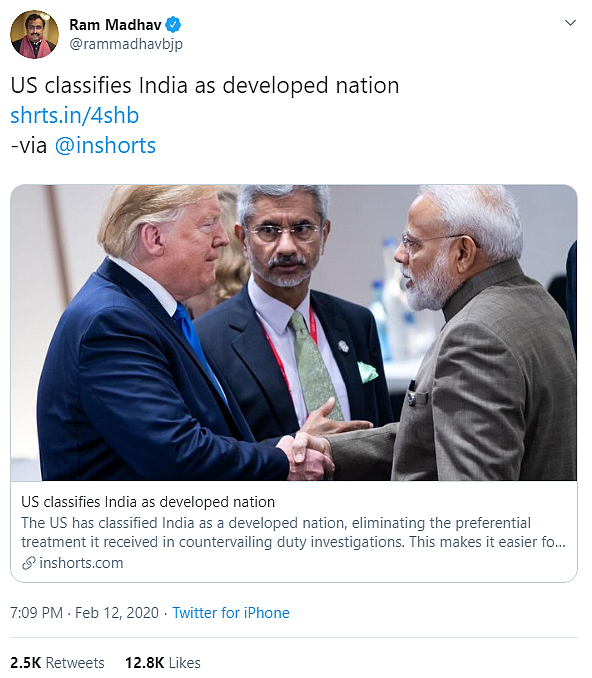The image size is (592, 678).
Task: Click the card headline about developed nation
Action: (x=148, y=502)
